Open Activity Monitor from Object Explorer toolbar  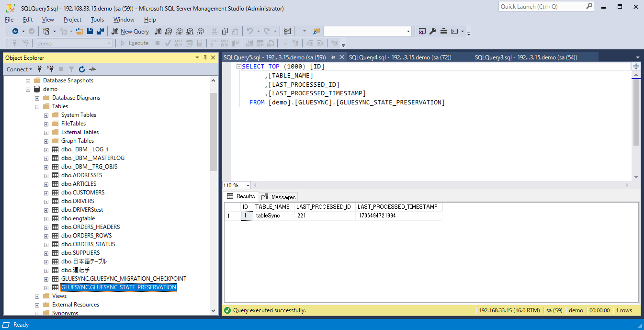[92, 69]
